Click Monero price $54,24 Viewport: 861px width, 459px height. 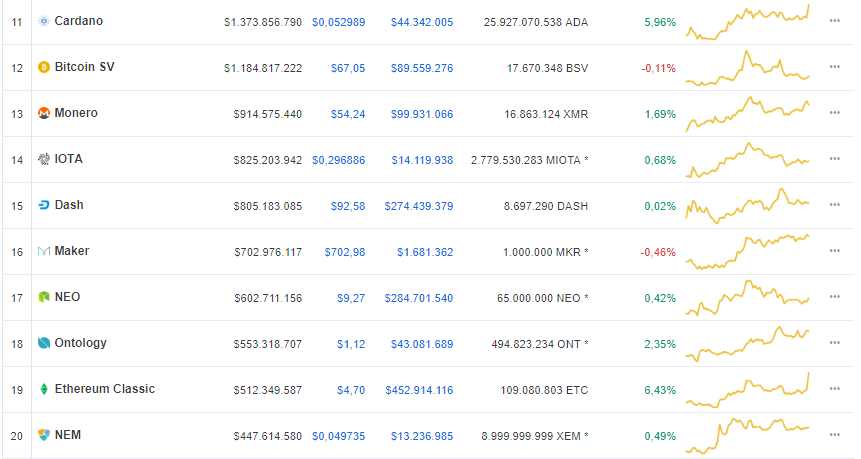point(348,115)
